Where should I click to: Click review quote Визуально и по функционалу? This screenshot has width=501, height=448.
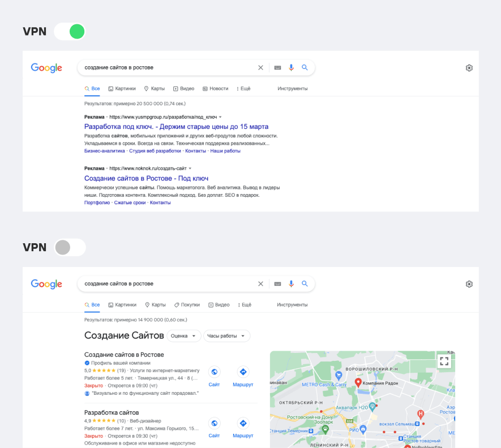(145, 393)
